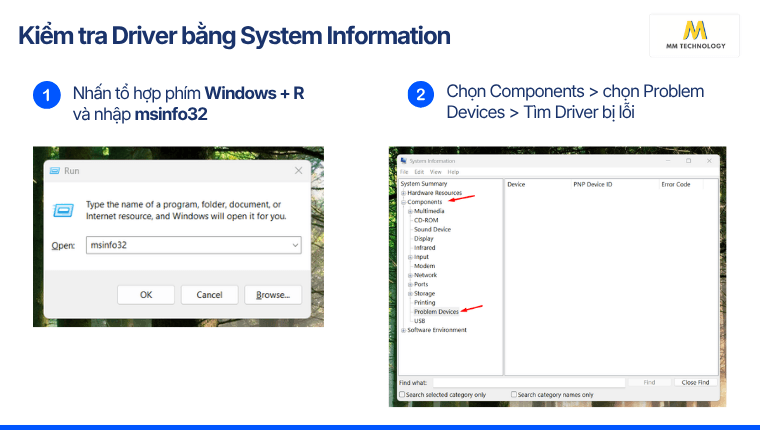Screen dimensions: 760x430
Task: Expand the Network node
Action: tap(410, 275)
